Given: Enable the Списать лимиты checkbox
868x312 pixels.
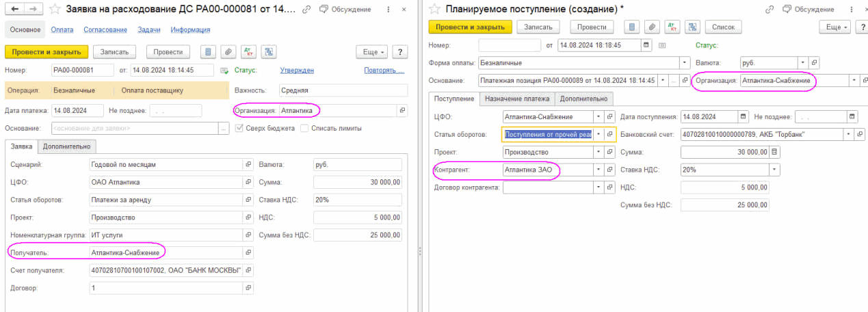Looking at the screenshot, I should (304, 128).
